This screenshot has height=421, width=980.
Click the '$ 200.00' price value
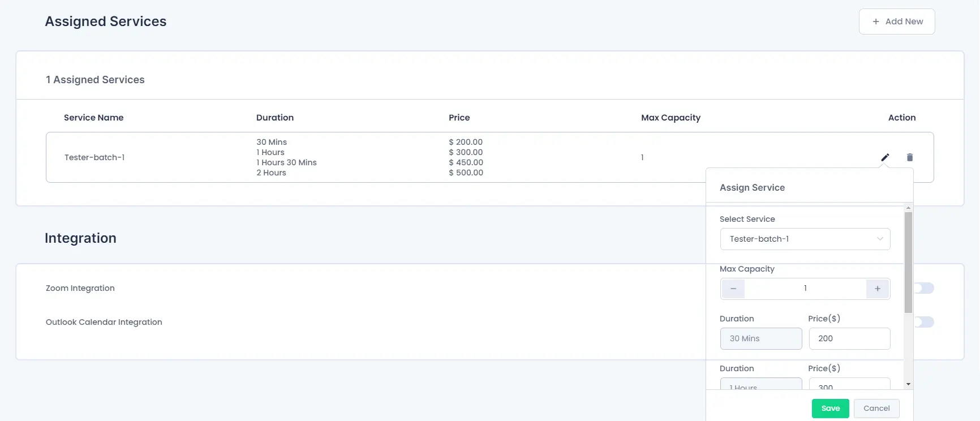coord(466,142)
